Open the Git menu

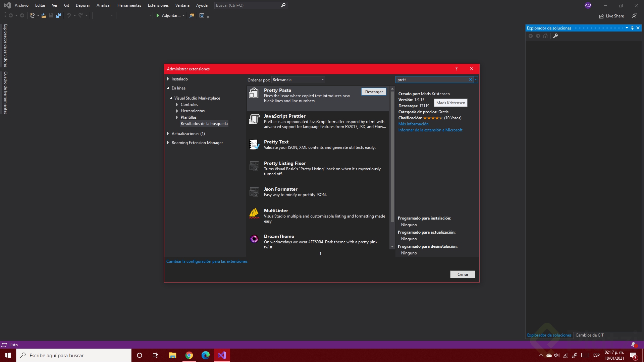pos(66,5)
